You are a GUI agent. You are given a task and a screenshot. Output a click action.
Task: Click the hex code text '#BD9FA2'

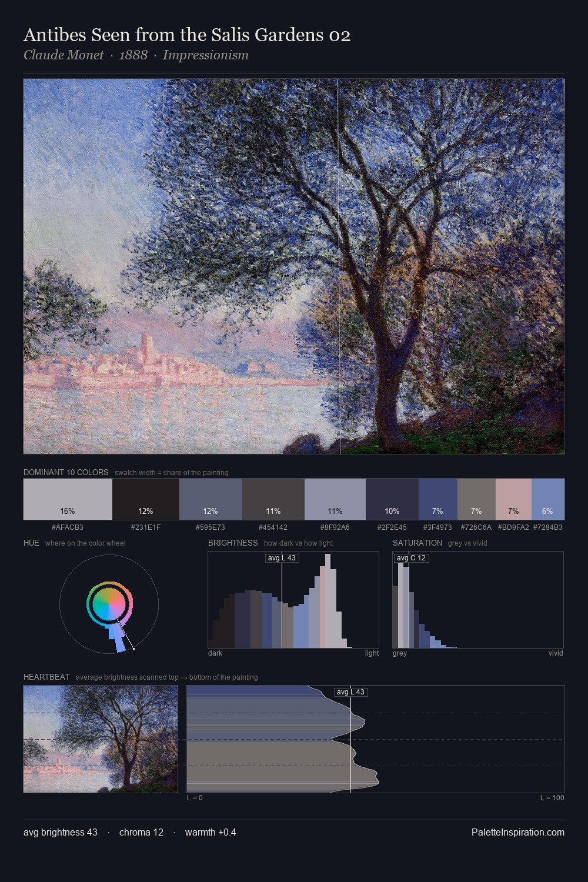point(513,527)
